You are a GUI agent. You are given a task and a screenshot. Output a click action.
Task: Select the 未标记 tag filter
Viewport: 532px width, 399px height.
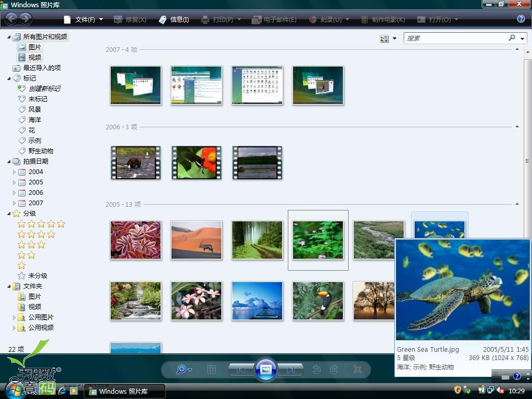33,99
